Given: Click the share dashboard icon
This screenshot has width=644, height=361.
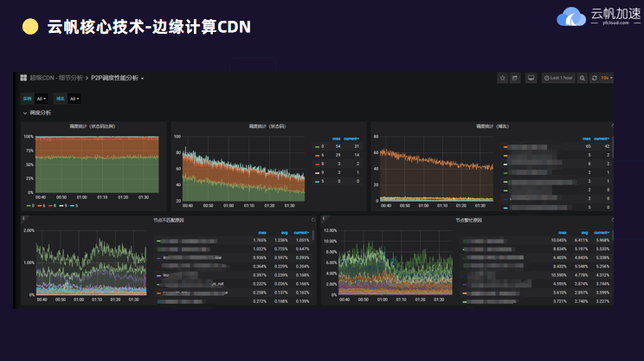Looking at the screenshot, I should 516,78.
